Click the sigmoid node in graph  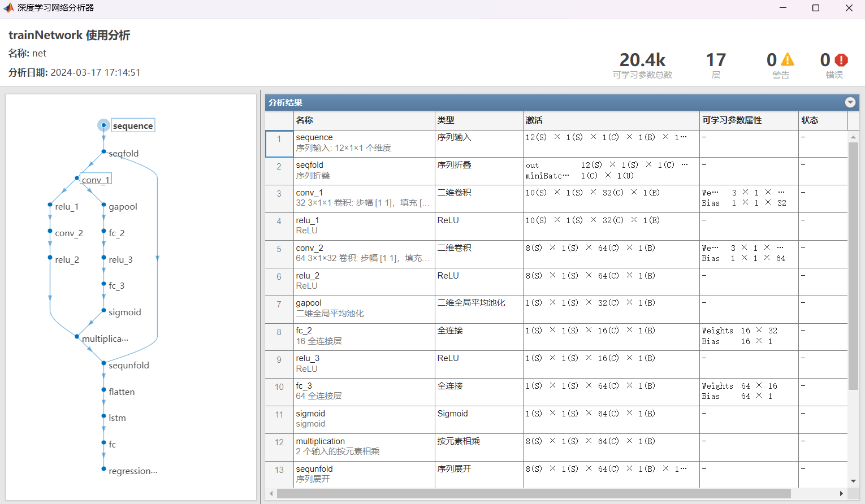(124, 312)
